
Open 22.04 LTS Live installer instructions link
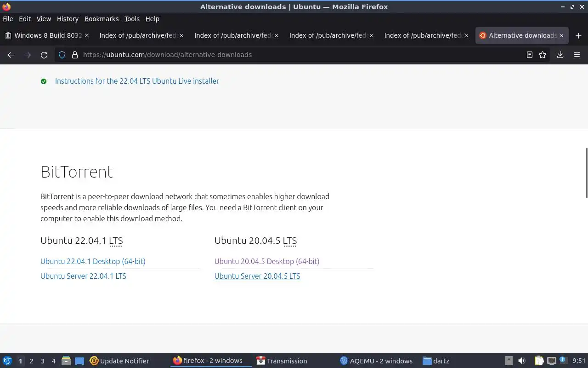point(137,81)
